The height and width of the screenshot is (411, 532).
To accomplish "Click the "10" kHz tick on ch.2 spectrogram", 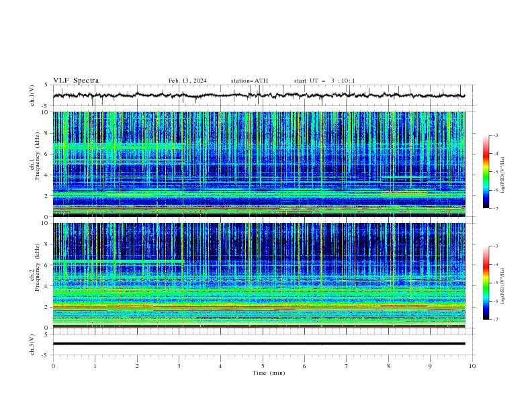I will (46, 223).
